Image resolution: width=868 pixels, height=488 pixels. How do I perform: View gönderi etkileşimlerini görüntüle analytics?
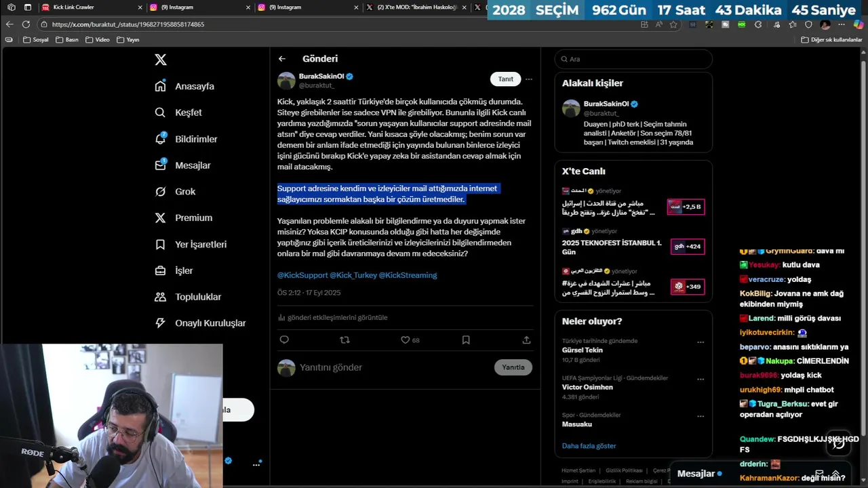332,317
